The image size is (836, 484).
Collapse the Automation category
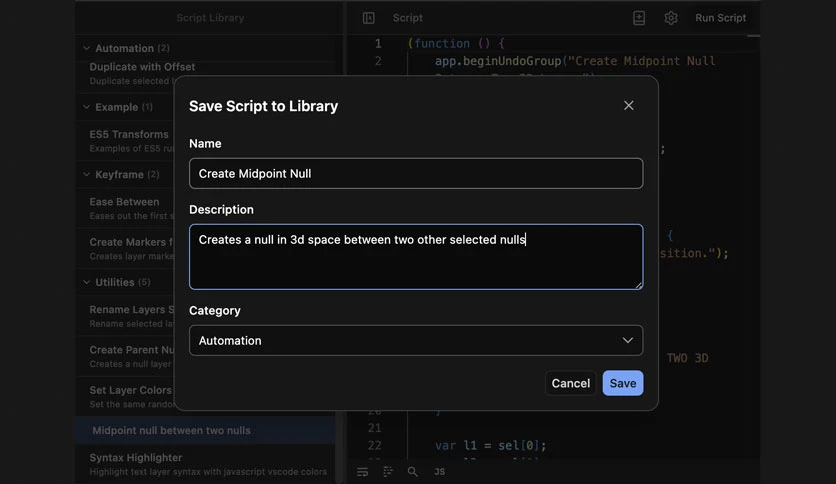pos(86,49)
